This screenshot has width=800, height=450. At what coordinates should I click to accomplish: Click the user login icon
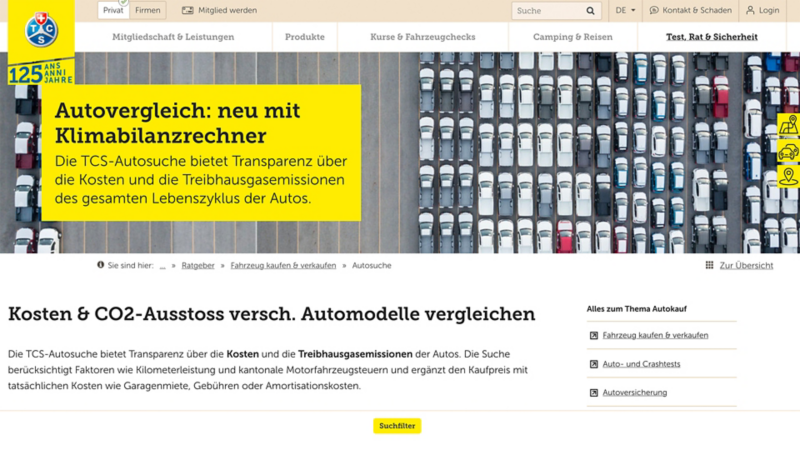click(x=750, y=10)
